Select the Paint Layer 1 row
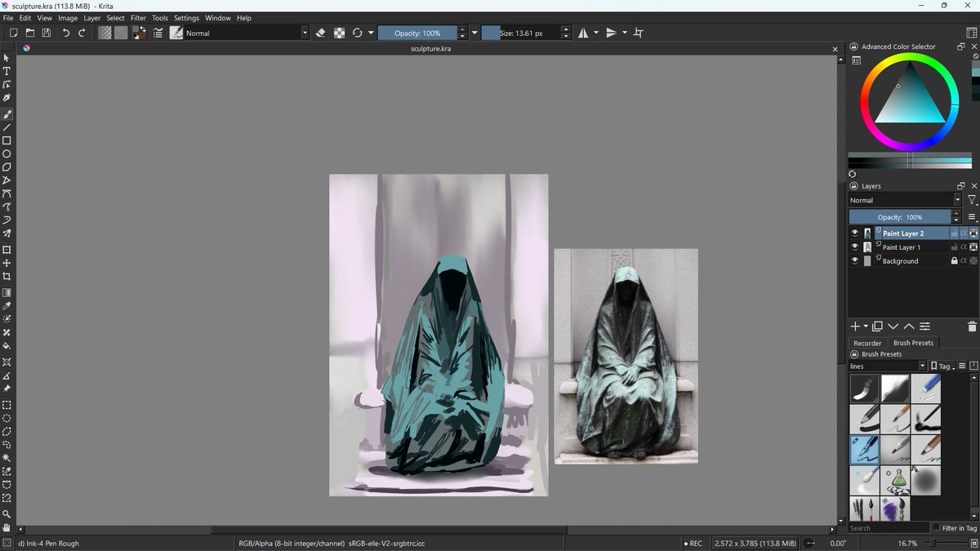This screenshot has width=980, height=551. pyautogui.click(x=913, y=247)
